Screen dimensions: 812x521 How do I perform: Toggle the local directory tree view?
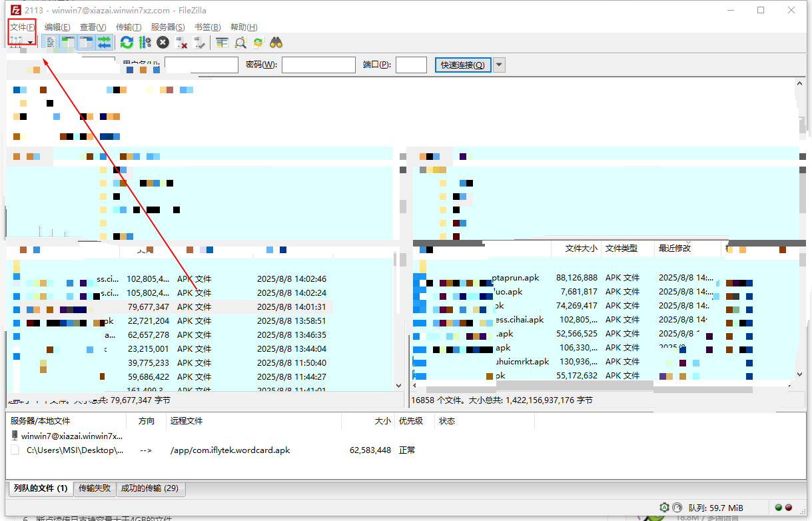pos(67,42)
